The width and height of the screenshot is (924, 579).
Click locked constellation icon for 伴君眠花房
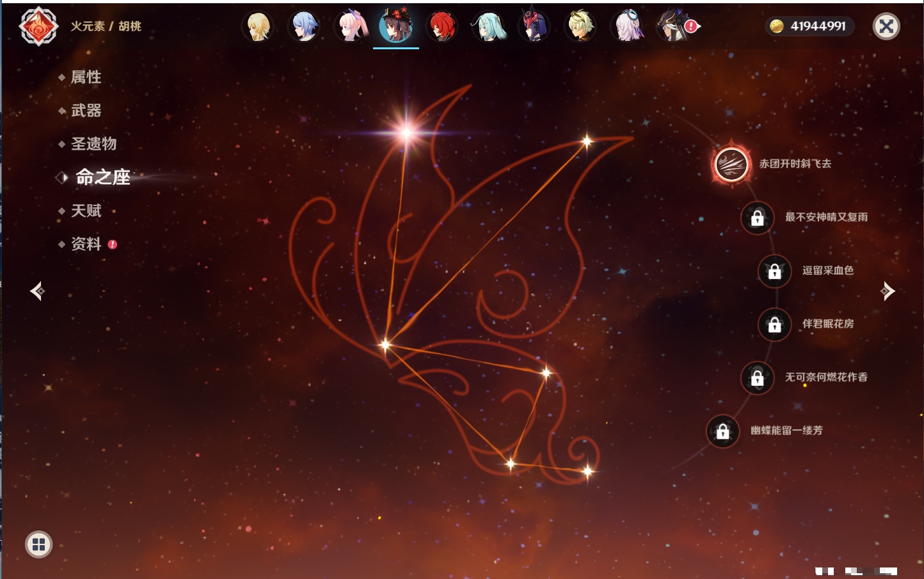click(x=774, y=324)
